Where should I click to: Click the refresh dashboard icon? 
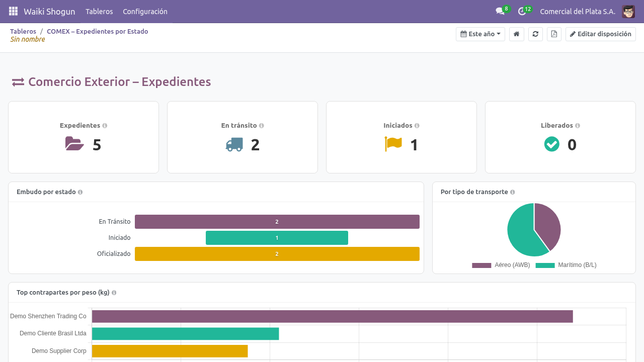point(535,34)
